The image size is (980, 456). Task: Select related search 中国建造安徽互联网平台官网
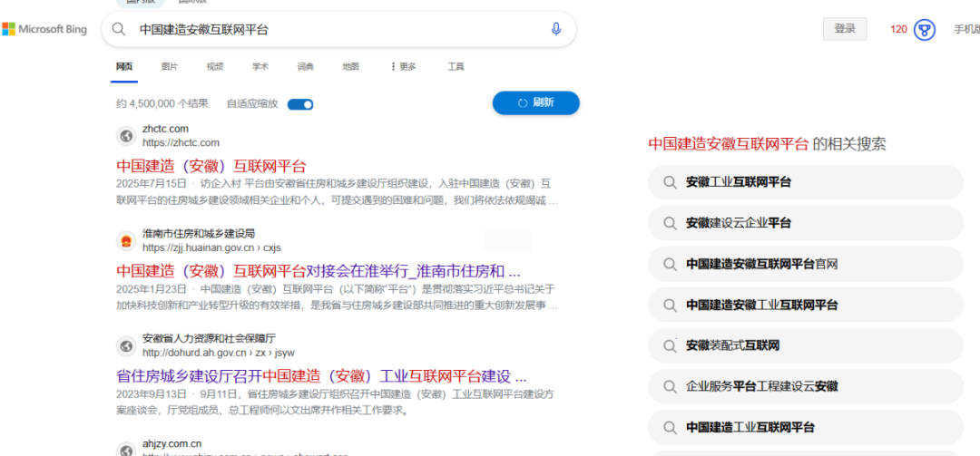pyautogui.click(x=806, y=264)
